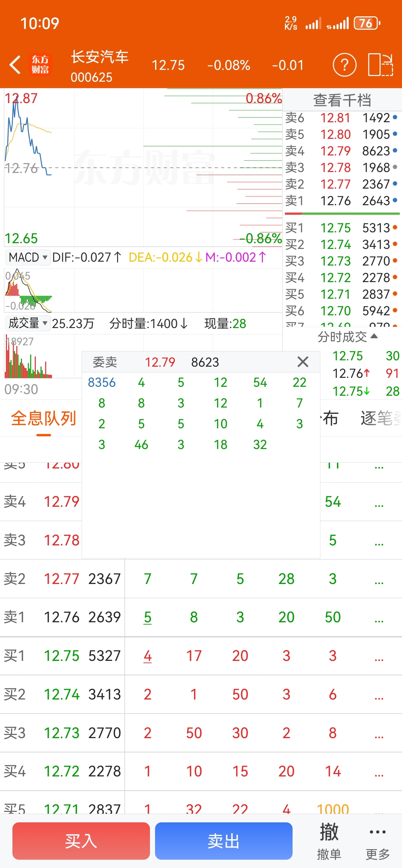Open 撤单 cancel order
Image resolution: width=402 pixels, height=868 pixels.
point(329,841)
